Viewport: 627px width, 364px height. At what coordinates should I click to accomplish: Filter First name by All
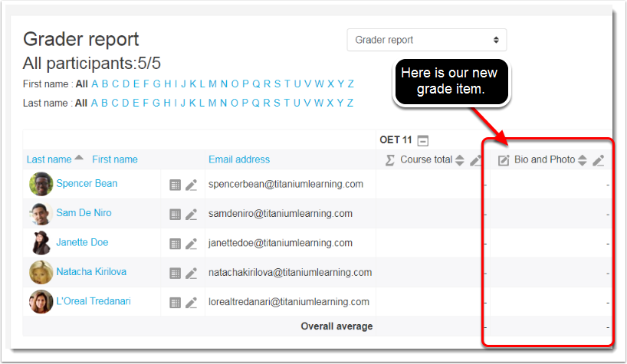[81, 84]
